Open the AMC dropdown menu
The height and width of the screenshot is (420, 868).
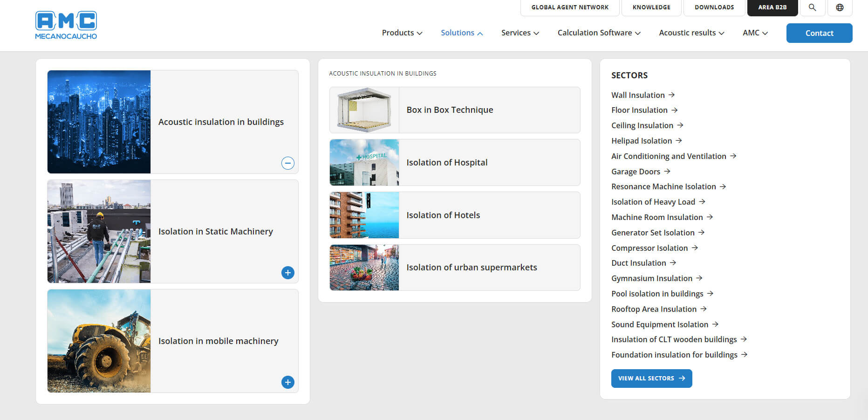(755, 33)
